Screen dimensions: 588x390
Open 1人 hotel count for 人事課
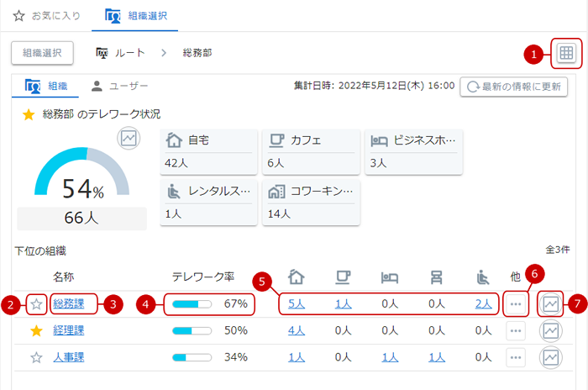pyautogui.click(x=390, y=357)
